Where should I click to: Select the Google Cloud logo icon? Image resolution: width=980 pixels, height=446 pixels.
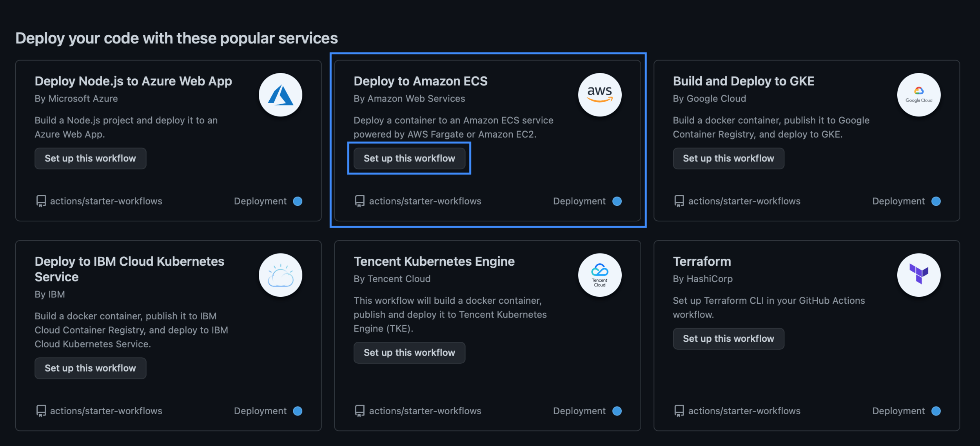(x=918, y=94)
